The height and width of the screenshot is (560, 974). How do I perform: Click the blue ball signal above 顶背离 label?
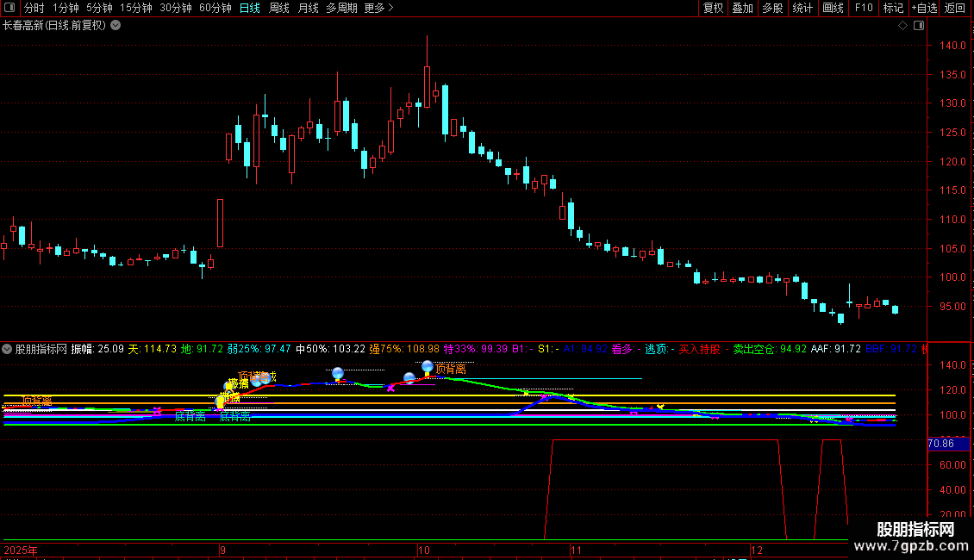(x=428, y=367)
